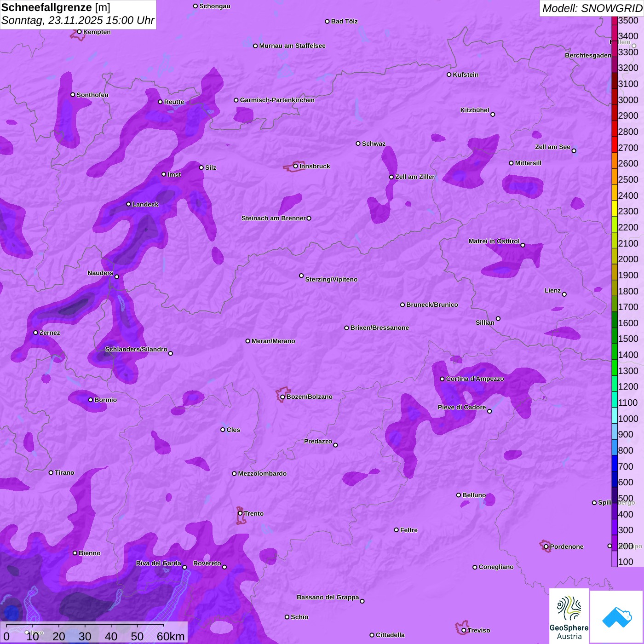This screenshot has height=644, width=644.
Task: Click the Treviso city marker
Action: [464, 630]
